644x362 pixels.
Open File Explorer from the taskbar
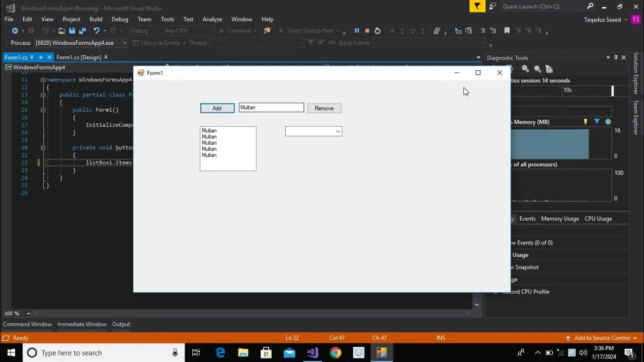243,352
